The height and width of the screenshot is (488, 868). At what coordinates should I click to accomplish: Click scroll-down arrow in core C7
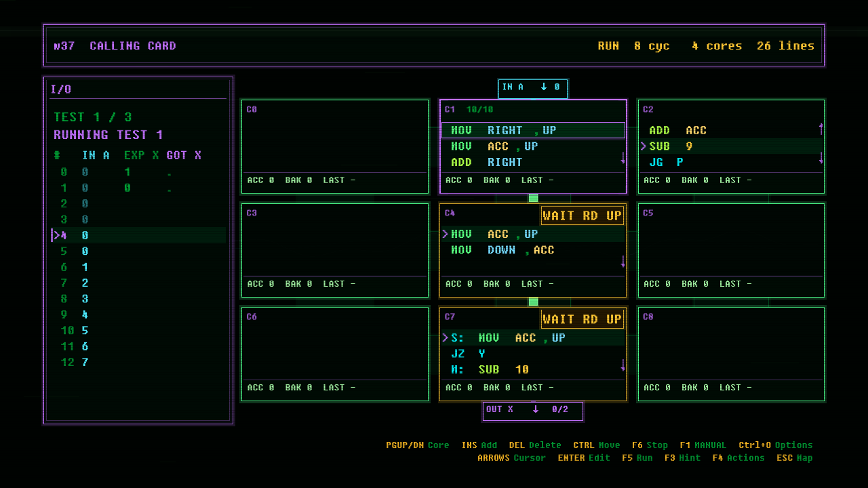coord(623,365)
